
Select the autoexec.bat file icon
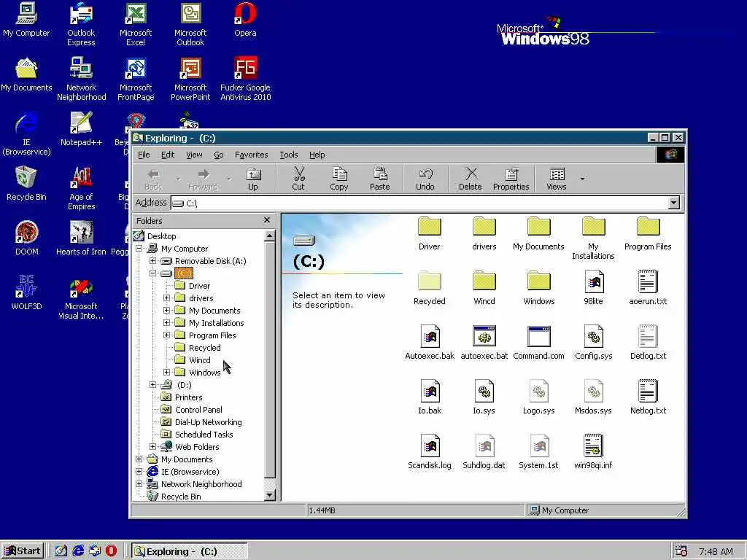[484, 343]
